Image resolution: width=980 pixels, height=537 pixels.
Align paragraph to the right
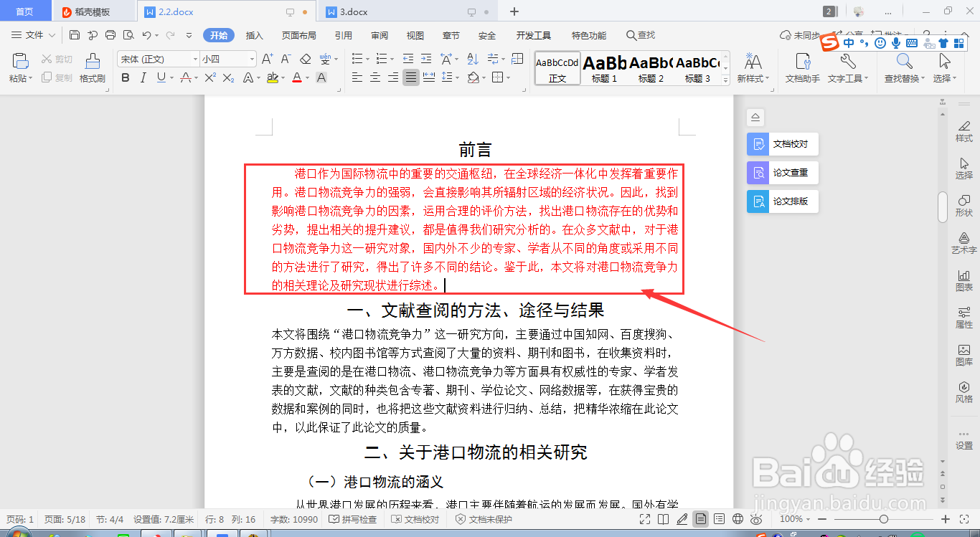pyautogui.click(x=392, y=77)
